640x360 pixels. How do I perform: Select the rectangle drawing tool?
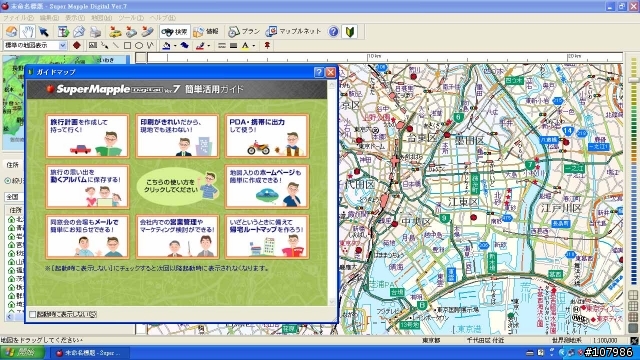[127, 45]
